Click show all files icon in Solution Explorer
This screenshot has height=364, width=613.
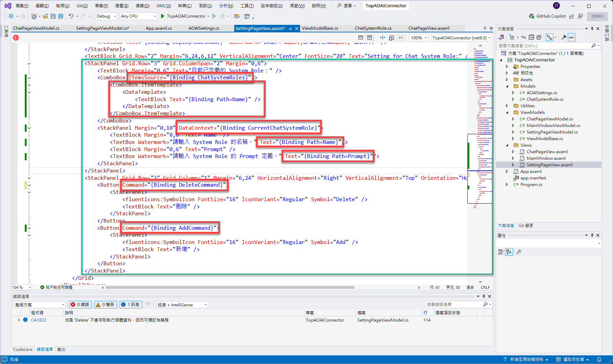click(539, 37)
